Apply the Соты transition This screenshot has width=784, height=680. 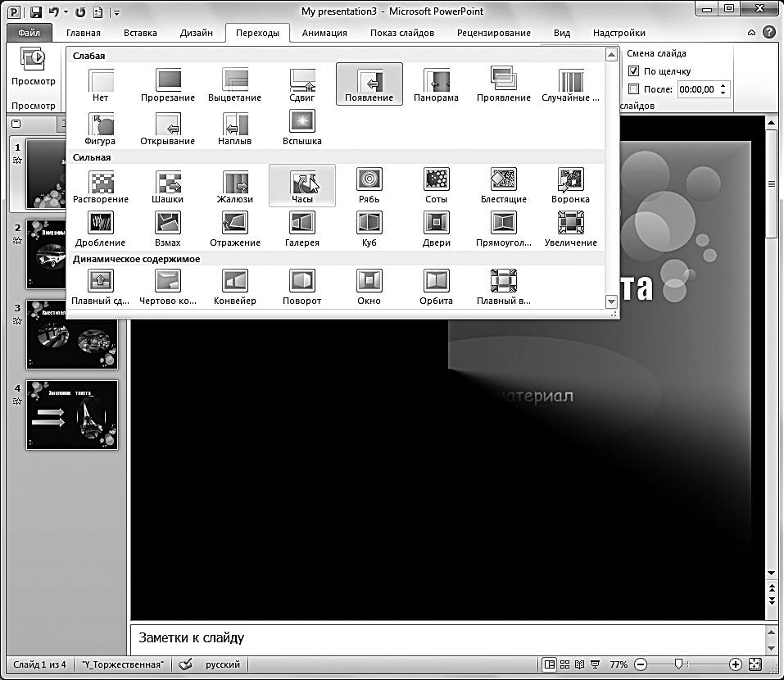click(x=436, y=185)
